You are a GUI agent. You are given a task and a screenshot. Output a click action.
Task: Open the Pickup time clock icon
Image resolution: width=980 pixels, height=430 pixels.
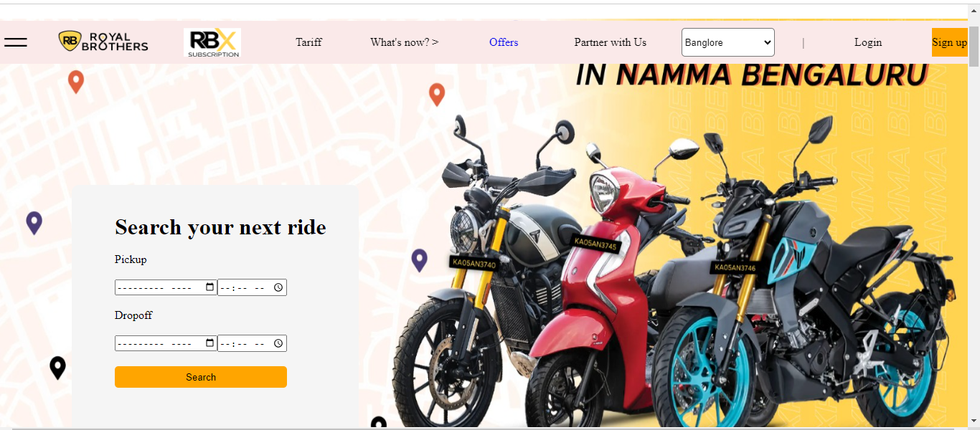pyautogui.click(x=279, y=287)
